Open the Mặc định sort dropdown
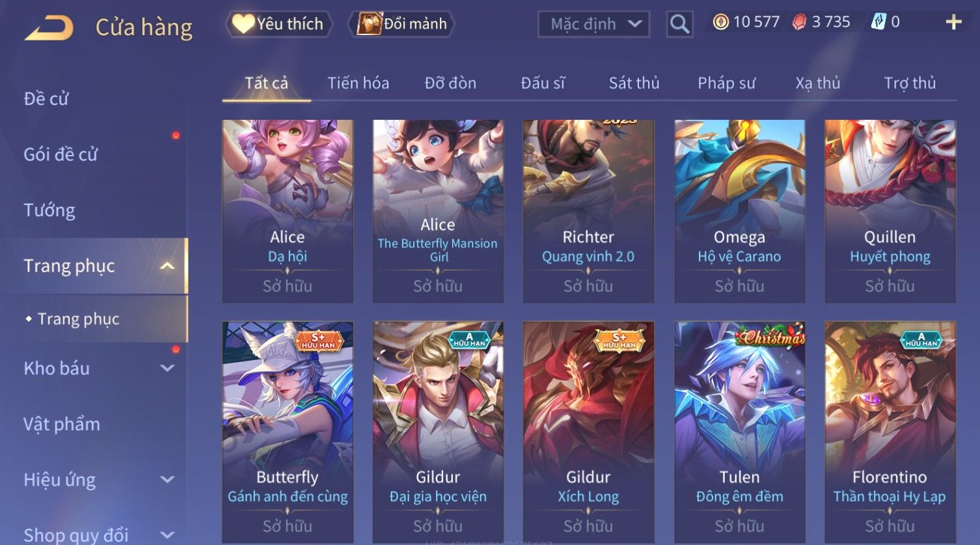 point(593,24)
